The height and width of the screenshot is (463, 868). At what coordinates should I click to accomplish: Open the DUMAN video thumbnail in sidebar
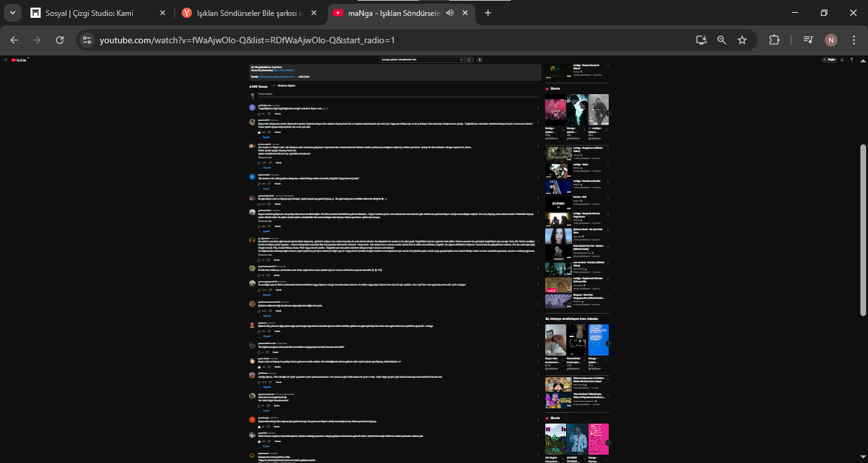point(558,204)
